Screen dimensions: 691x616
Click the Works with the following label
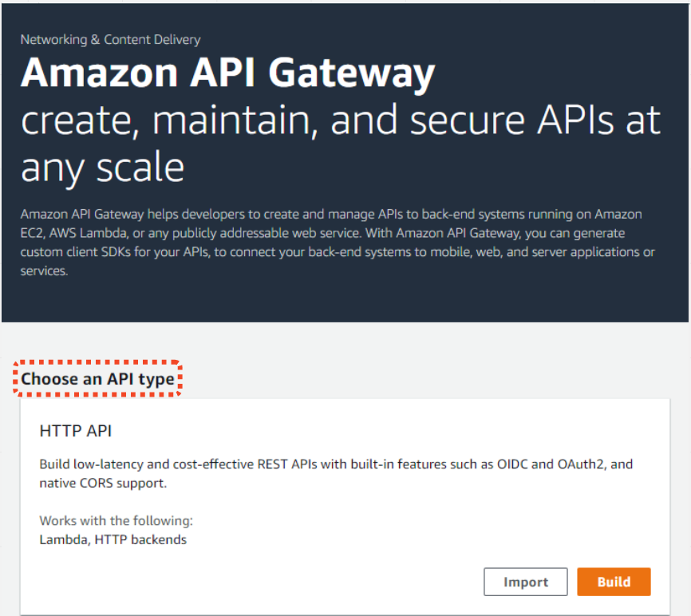coord(116,520)
